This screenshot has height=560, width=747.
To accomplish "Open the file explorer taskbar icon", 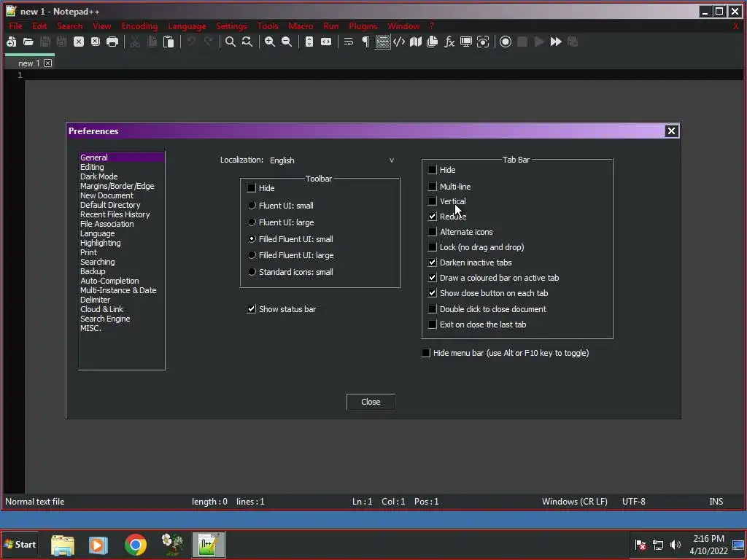I will tap(63, 545).
